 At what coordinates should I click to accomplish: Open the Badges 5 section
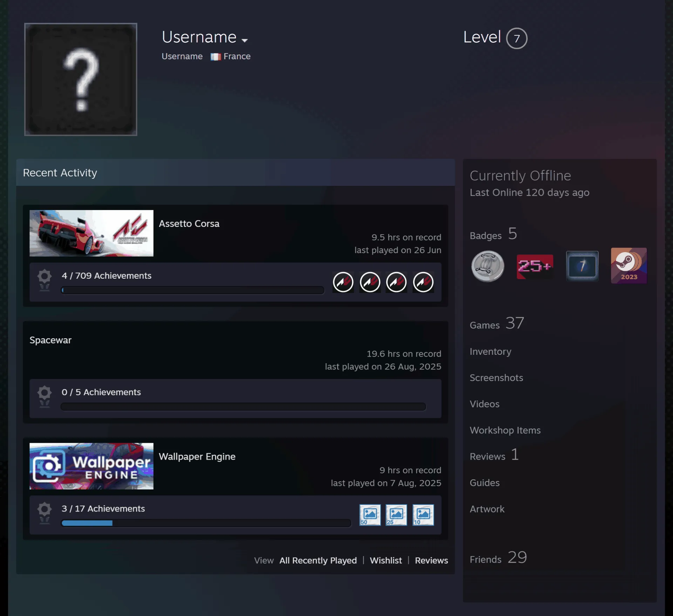tap(493, 234)
